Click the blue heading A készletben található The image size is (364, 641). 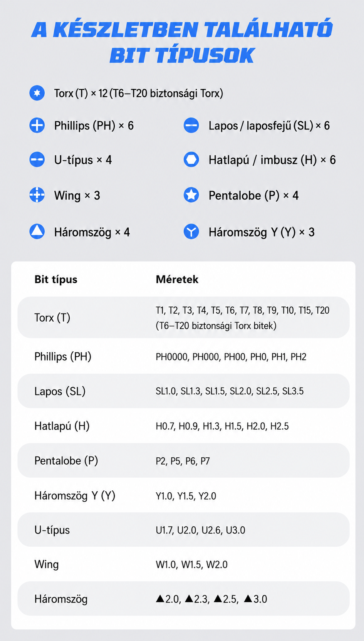182,30
